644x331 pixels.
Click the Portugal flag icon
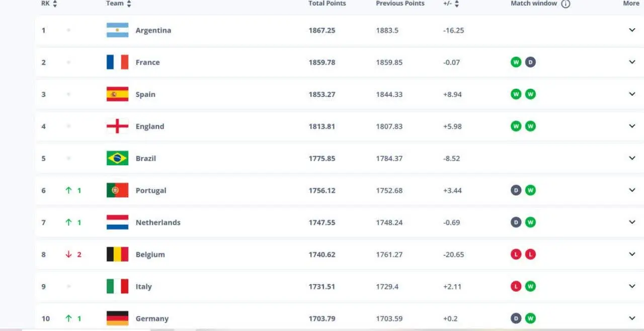117,190
